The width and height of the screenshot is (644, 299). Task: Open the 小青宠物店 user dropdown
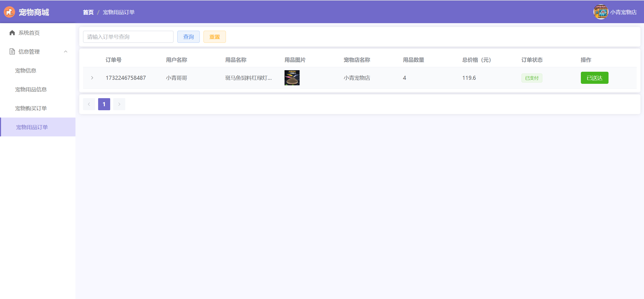point(623,12)
